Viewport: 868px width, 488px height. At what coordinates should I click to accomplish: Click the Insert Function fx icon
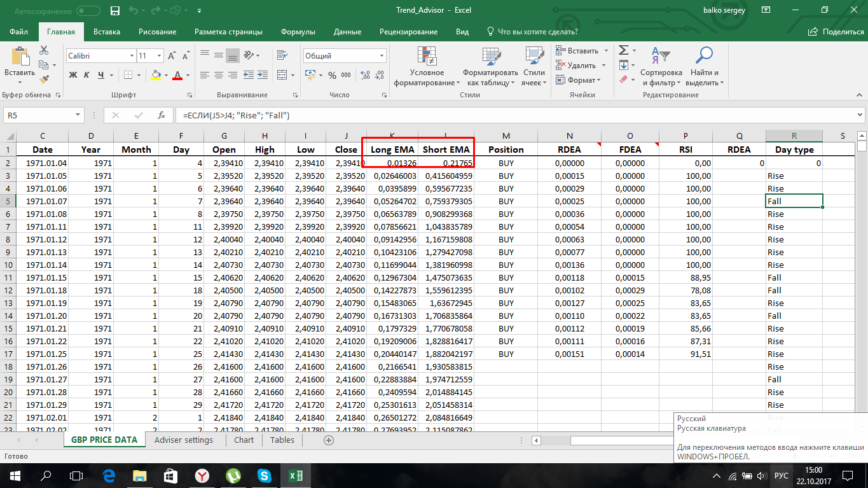point(162,116)
